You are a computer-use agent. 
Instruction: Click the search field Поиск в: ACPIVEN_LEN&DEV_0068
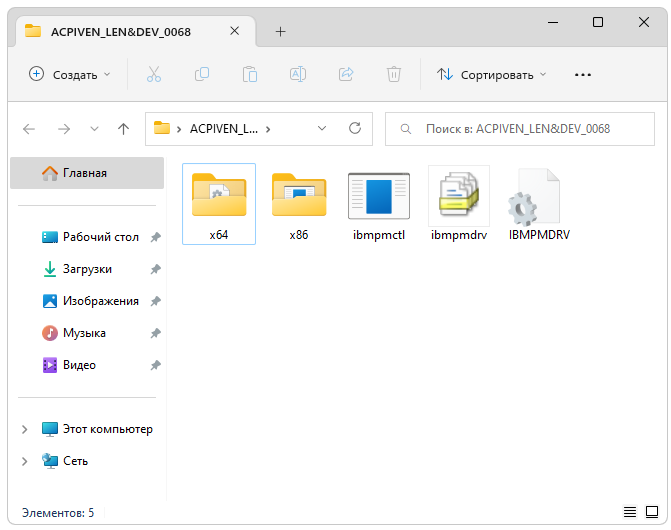[x=520, y=129]
